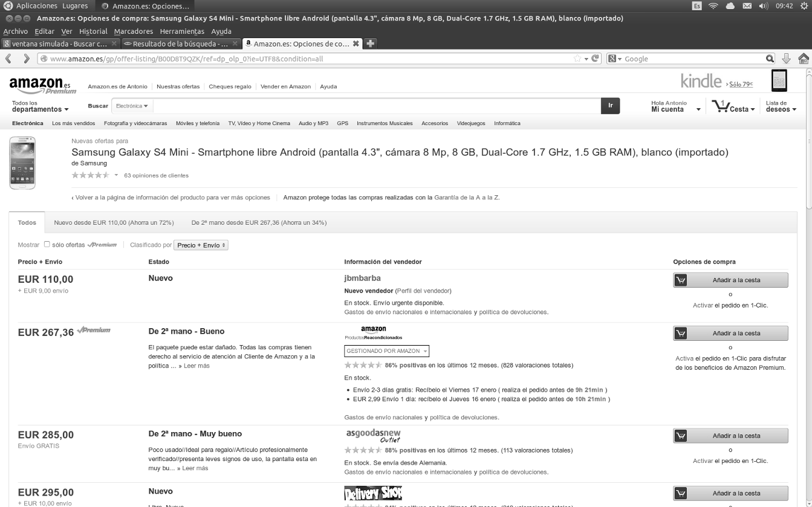Image resolution: width=812 pixels, height=507 pixels.
Task: Open the 'GESTIONADO POR AMAZON' dropdown
Action: (387, 351)
